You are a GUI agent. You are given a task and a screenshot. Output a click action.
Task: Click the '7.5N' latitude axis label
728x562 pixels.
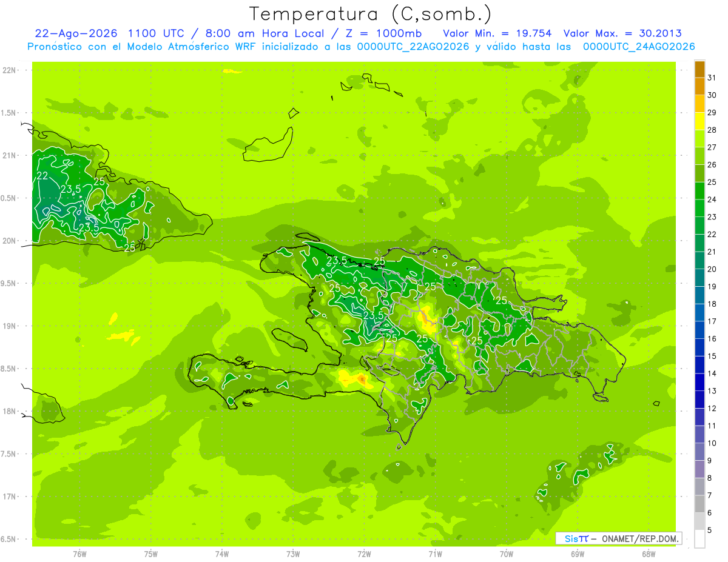pyautogui.click(x=9, y=454)
